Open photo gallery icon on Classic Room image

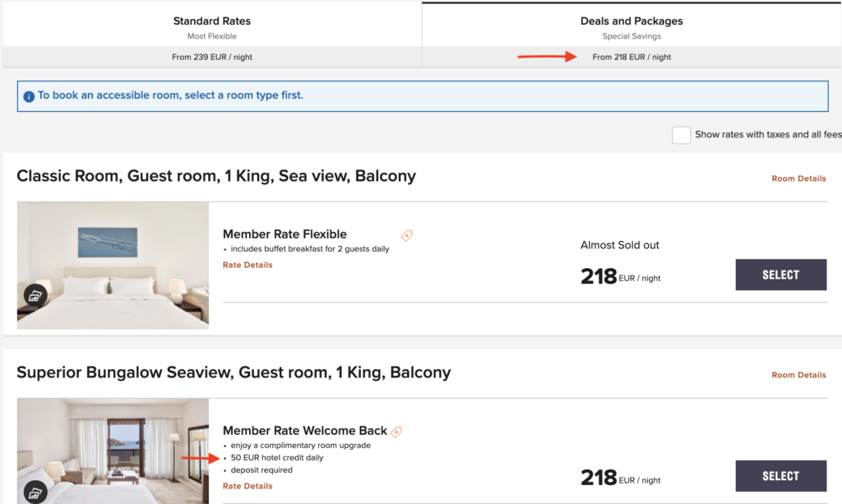[x=36, y=296]
